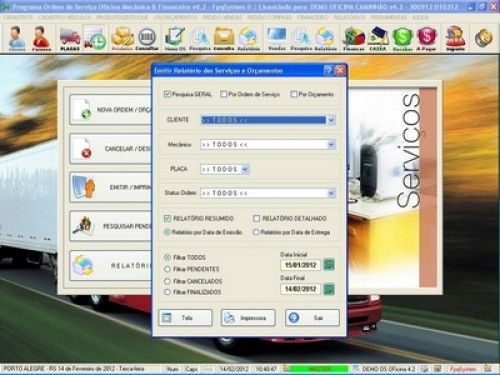Click the status bar icon left of Fpqsystem
Viewport: 500px width, 375px height.
[438, 369]
